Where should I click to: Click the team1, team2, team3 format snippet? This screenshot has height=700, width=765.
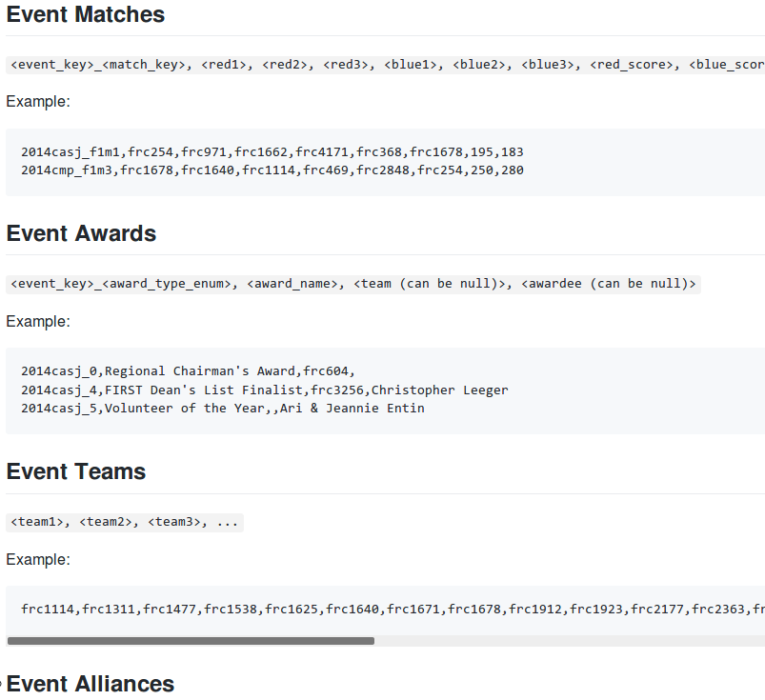click(x=125, y=522)
